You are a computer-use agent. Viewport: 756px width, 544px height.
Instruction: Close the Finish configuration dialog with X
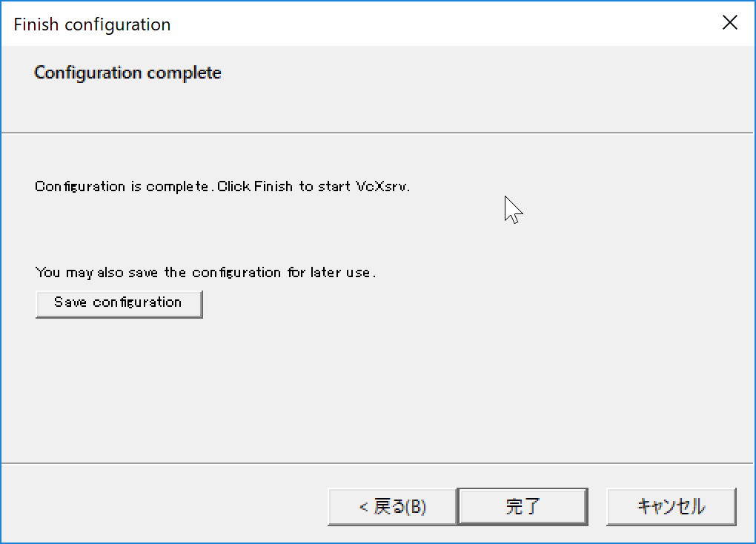[x=729, y=22]
